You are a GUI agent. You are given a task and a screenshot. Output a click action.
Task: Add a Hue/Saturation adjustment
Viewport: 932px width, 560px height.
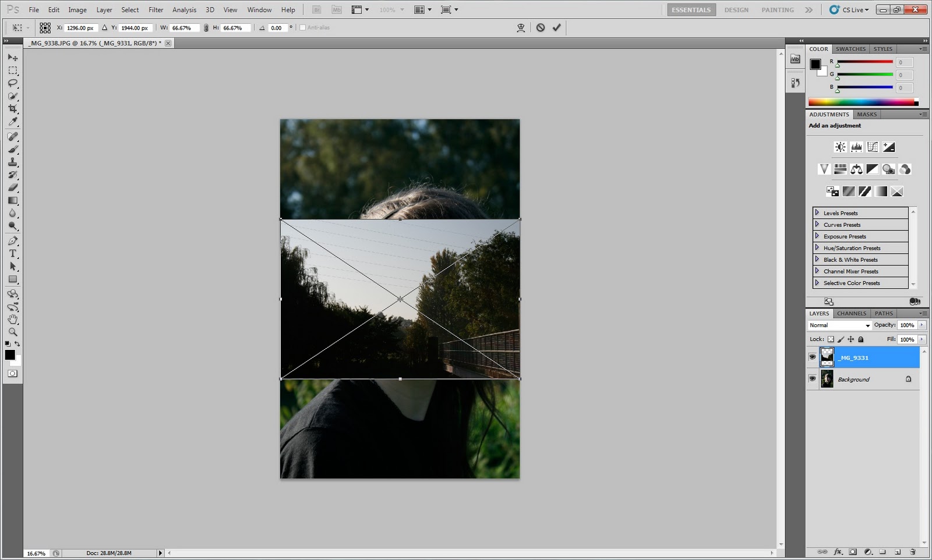point(841,169)
